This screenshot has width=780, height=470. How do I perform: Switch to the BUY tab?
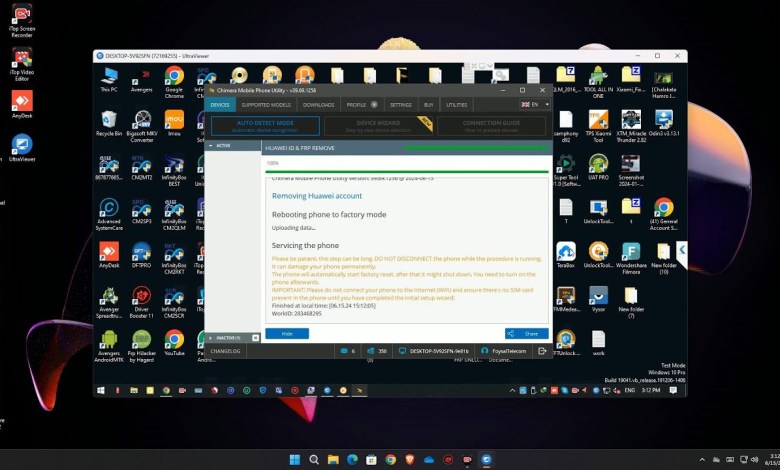[428, 105]
